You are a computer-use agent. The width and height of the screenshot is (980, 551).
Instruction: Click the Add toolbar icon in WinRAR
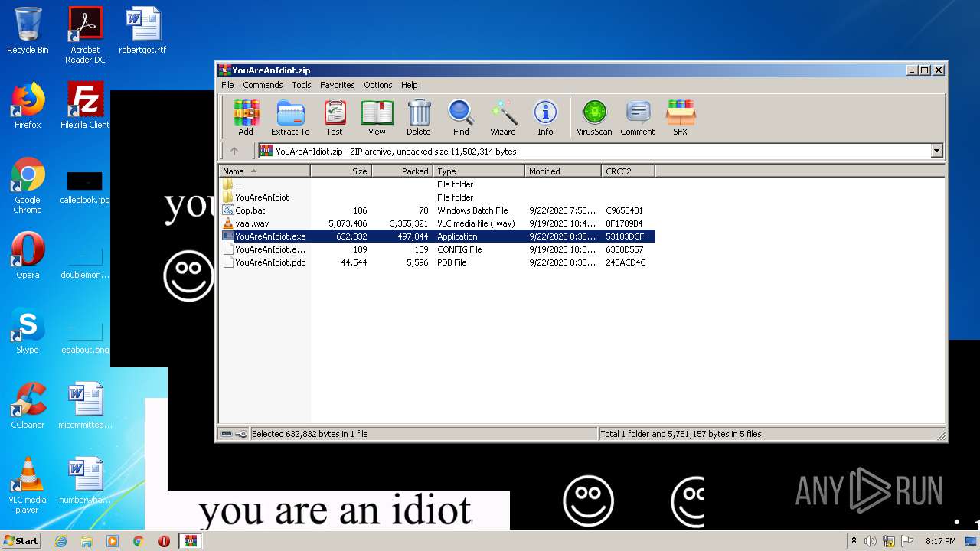pos(246,118)
